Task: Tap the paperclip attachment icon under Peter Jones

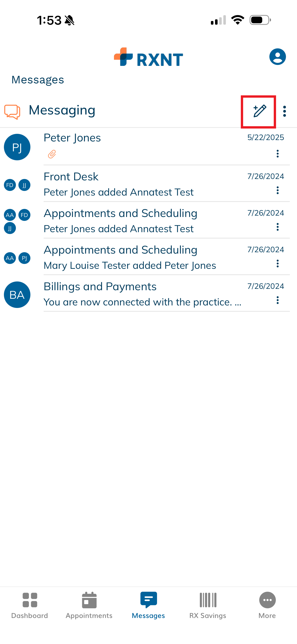Action: [52, 154]
